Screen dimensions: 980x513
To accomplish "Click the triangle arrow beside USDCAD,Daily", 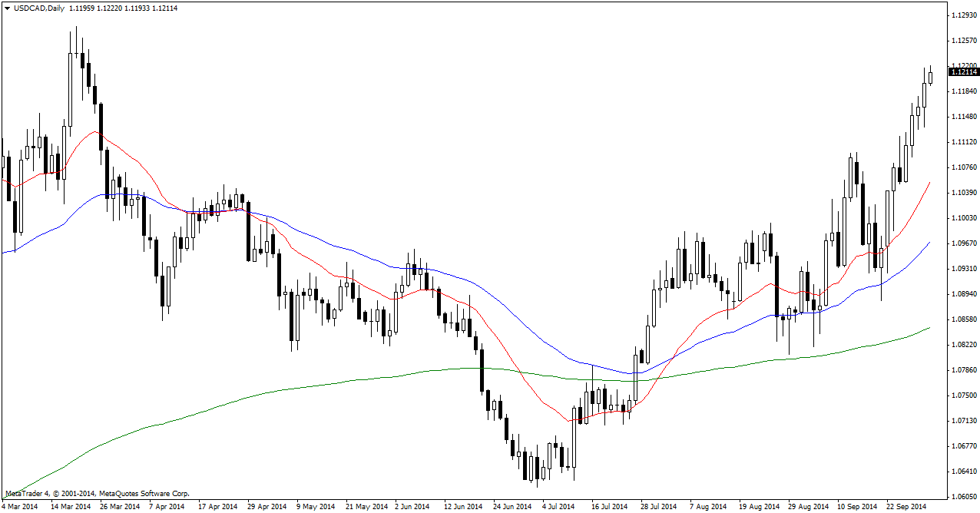I will pyautogui.click(x=7, y=8).
